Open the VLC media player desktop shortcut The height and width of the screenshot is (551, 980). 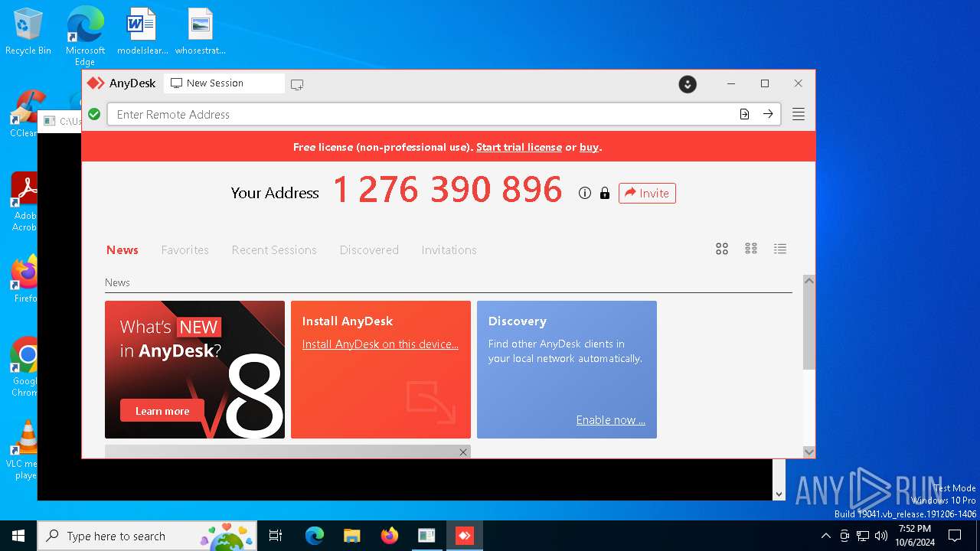[25, 450]
